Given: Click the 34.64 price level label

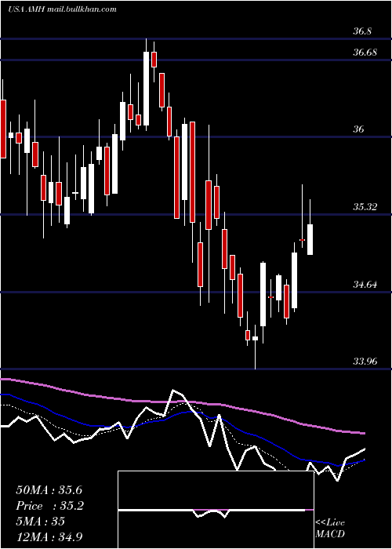Looking at the screenshot, I should (365, 284).
